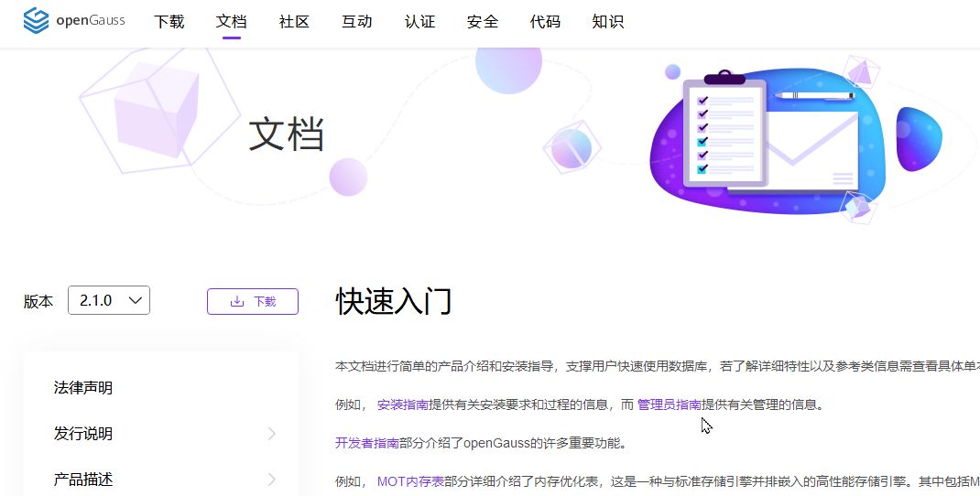Viewport: 980px width, 496px height.
Task: Select the 文档 navigation tab
Action: [x=231, y=22]
